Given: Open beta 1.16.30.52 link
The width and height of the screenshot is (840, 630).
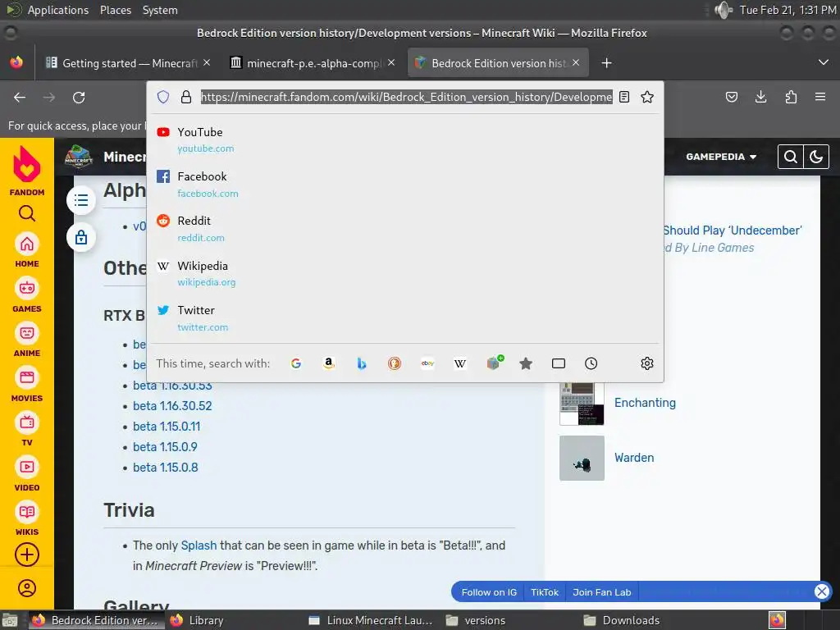Looking at the screenshot, I should point(172,406).
